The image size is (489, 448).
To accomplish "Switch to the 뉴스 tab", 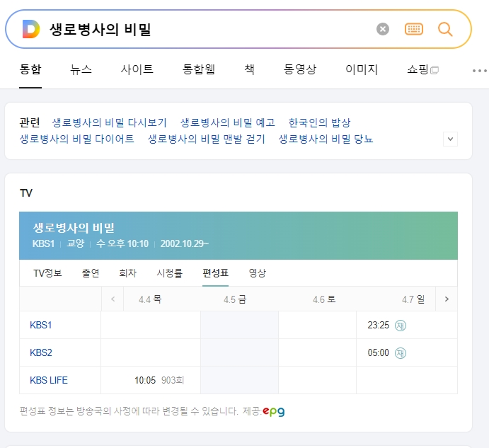I will click(x=81, y=69).
